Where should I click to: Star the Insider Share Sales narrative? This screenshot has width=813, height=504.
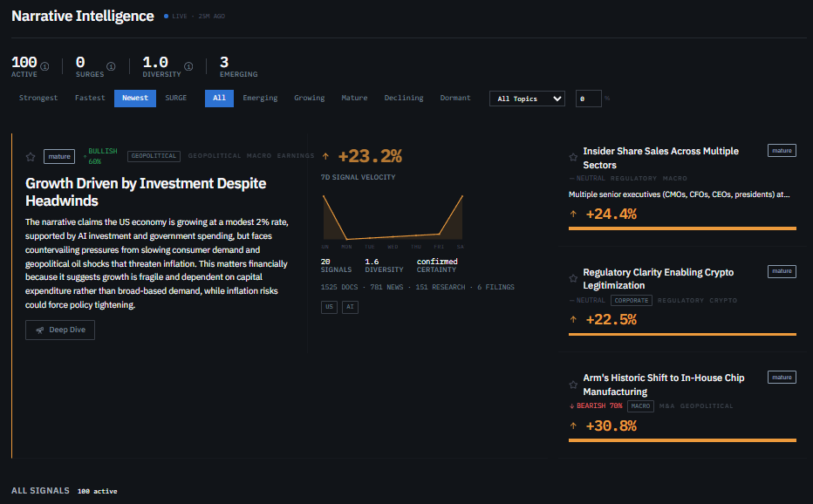click(x=573, y=157)
